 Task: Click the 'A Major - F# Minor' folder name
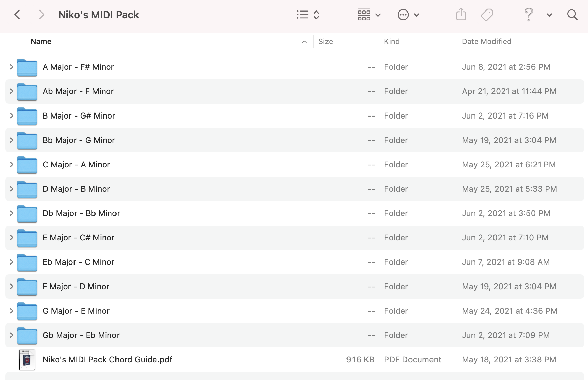[x=78, y=67]
